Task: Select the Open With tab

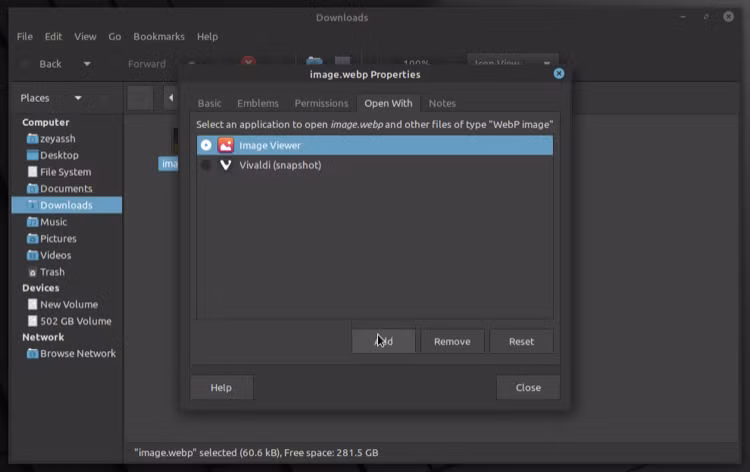Action: tap(388, 103)
